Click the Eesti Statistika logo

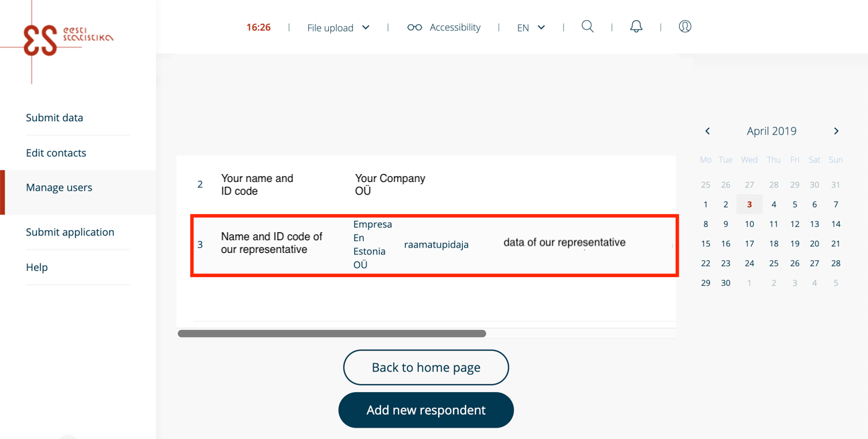(x=66, y=39)
